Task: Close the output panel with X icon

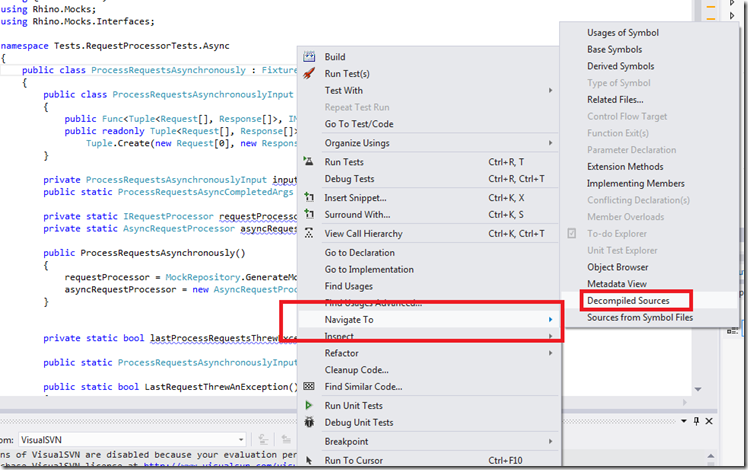Action: tap(709, 421)
